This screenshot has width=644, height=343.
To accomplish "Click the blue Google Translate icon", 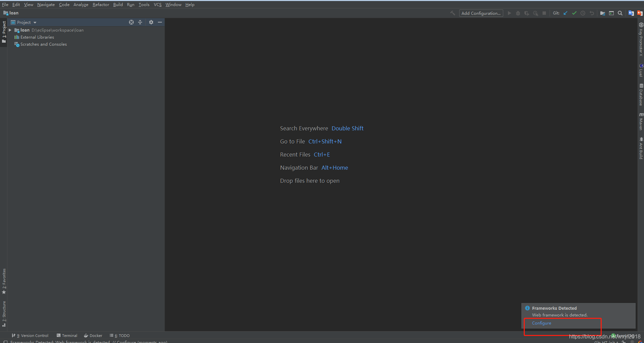I will (x=631, y=13).
